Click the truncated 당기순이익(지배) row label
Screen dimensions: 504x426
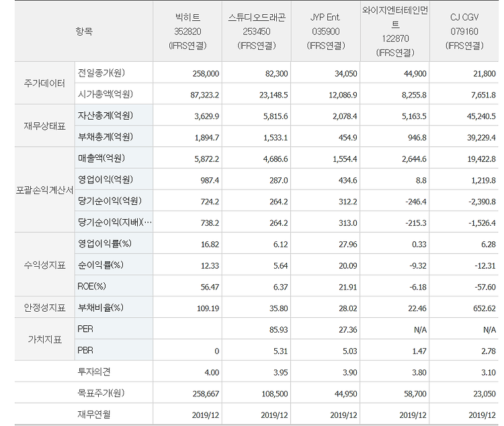click(x=114, y=222)
